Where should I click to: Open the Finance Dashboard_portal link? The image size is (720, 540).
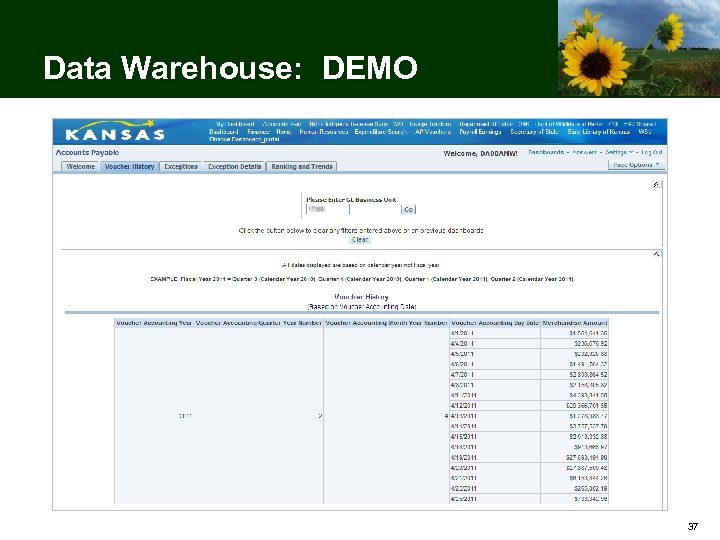pos(244,139)
